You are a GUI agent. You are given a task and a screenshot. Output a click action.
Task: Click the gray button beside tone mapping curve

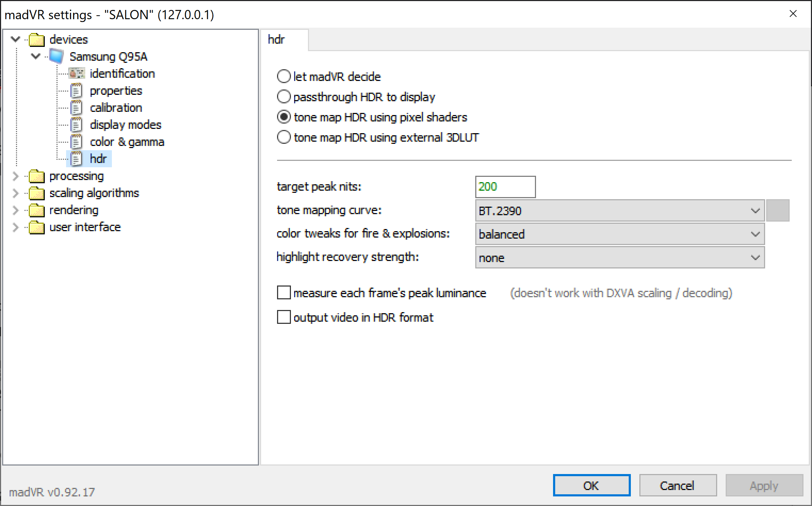coord(778,211)
